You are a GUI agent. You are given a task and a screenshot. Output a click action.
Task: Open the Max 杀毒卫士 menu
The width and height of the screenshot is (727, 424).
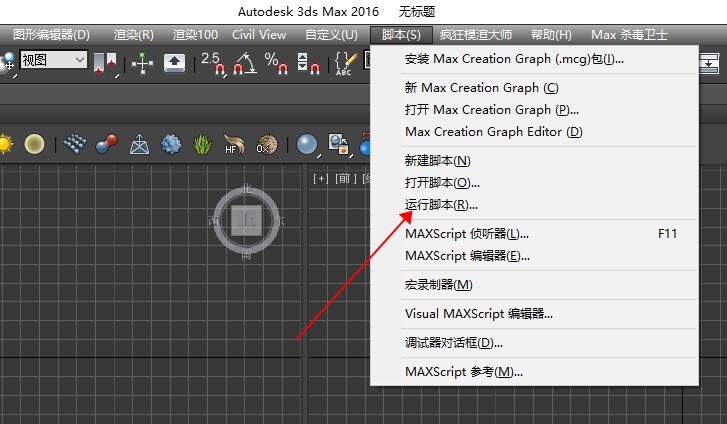coord(629,35)
